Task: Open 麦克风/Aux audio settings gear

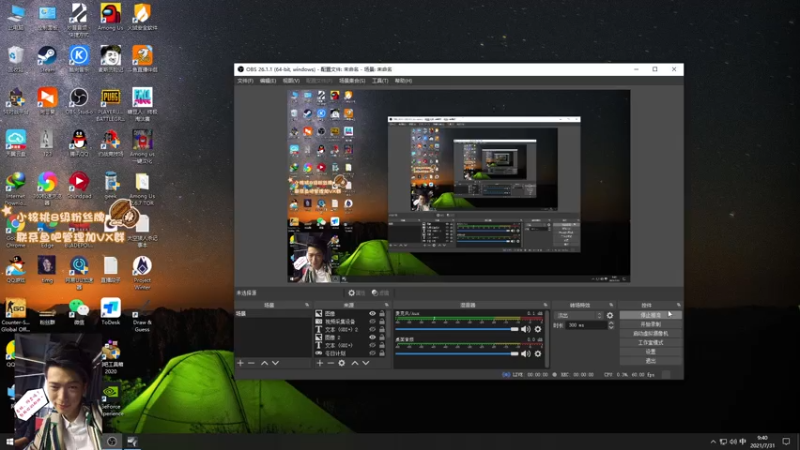Action: pyautogui.click(x=538, y=329)
